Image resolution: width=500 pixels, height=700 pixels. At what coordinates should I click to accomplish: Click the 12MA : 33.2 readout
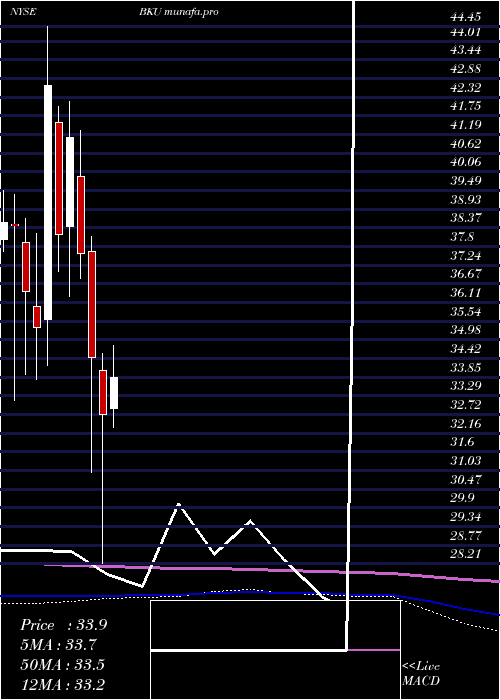62,684
